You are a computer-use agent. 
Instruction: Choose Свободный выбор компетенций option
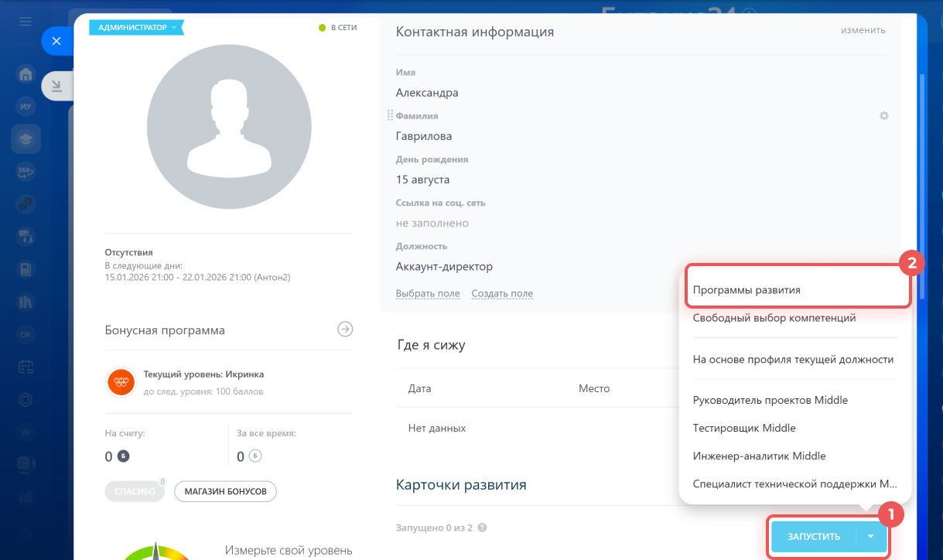pos(774,318)
